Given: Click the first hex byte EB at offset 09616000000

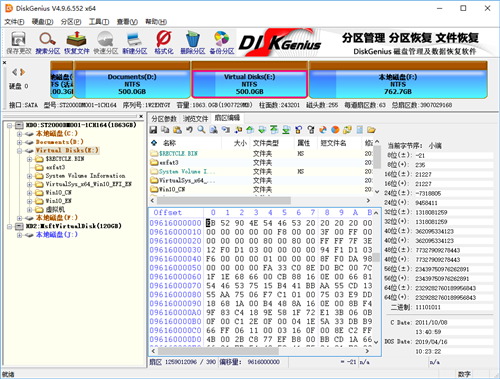Looking at the screenshot, I should pyautogui.click(x=211, y=223).
